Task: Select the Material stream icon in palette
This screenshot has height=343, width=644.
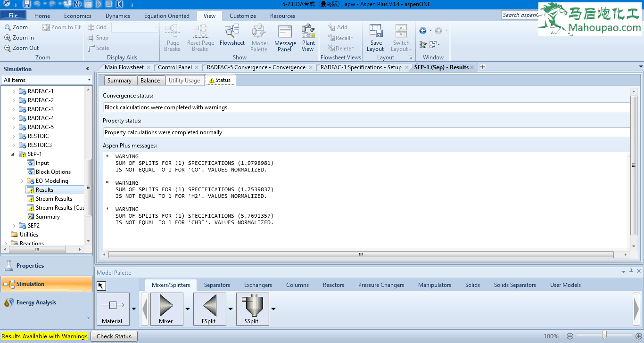Action: [112, 309]
